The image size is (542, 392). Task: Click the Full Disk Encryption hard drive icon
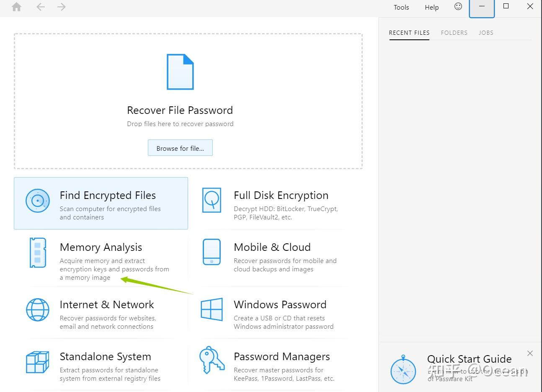click(212, 200)
